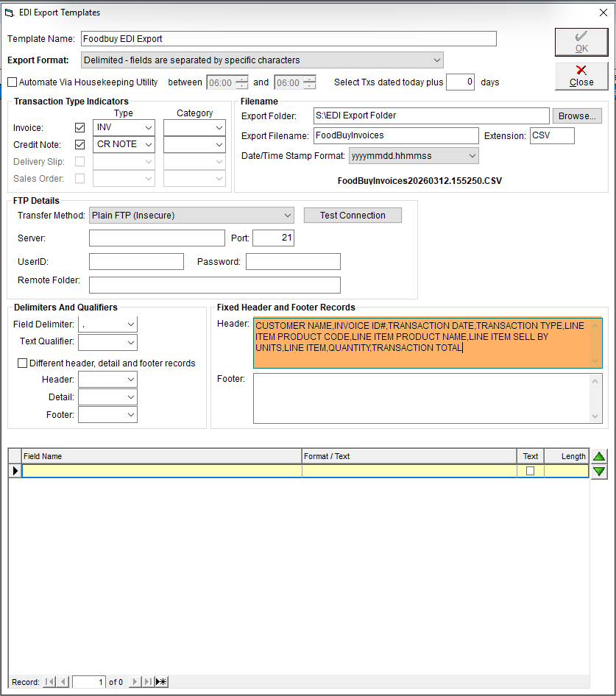Viewport: 616px width, 696px height.
Task: Click the Header text area scrollbar
Action: pos(595,343)
